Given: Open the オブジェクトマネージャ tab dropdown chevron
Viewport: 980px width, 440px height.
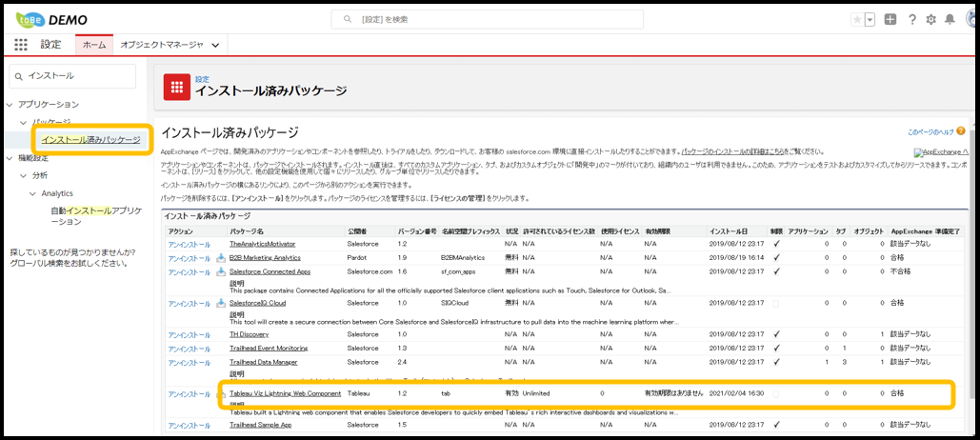Looking at the screenshot, I should pyautogui.click(x=215, y=45).
